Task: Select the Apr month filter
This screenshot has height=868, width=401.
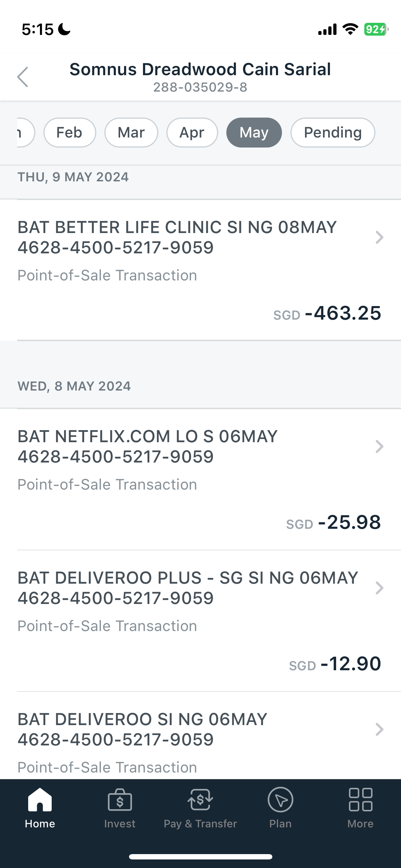Action: (x=192, y=133)
